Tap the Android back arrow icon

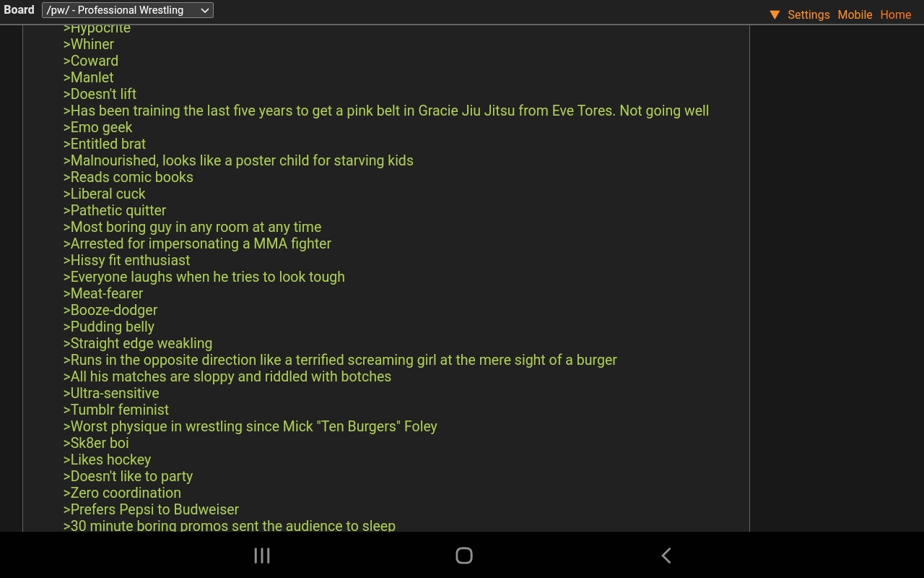coord(666,555)
